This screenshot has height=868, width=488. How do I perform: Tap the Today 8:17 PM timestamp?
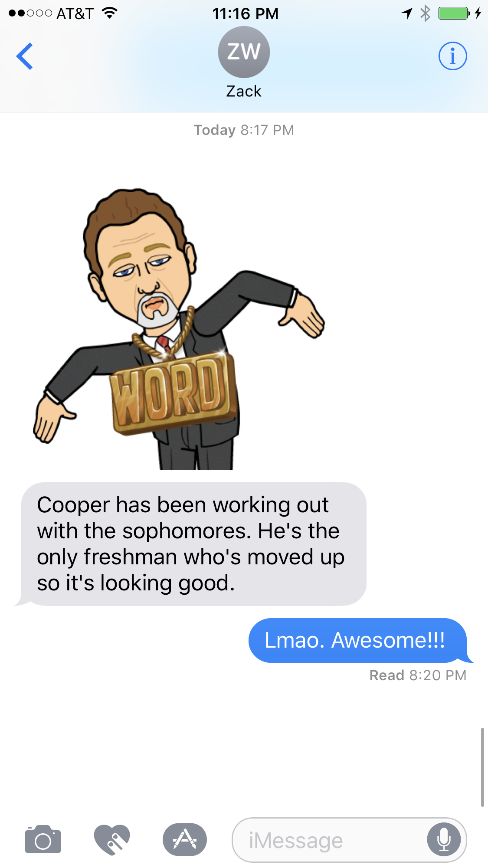click(x=244, y=130)
